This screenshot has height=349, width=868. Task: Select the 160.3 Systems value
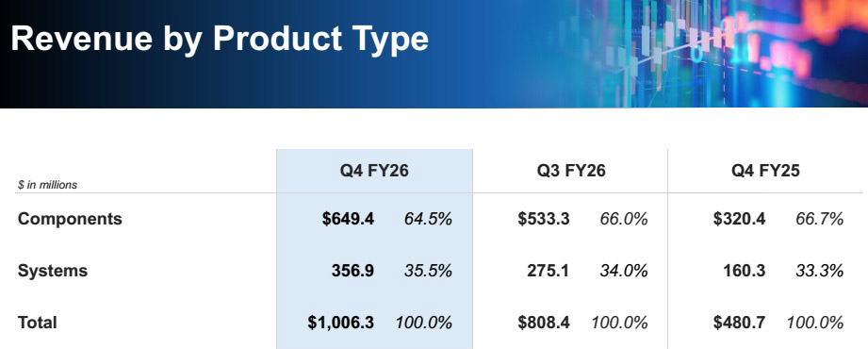pos(744,271)
